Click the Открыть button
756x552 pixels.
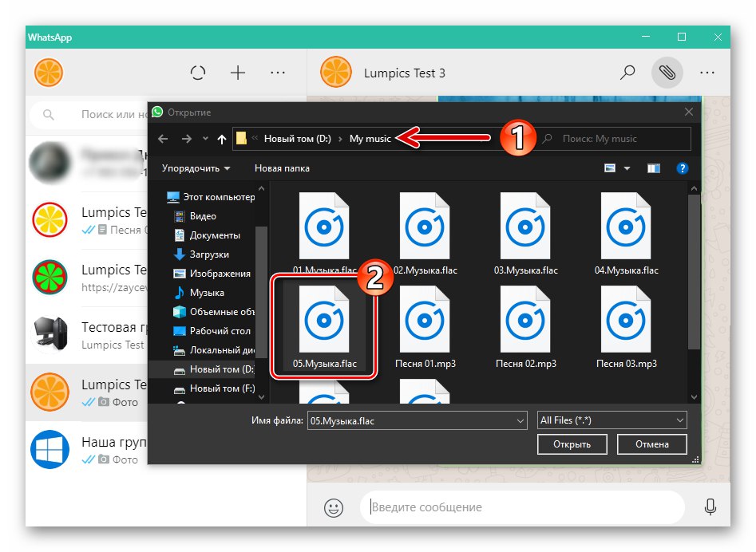click(572, 444)
